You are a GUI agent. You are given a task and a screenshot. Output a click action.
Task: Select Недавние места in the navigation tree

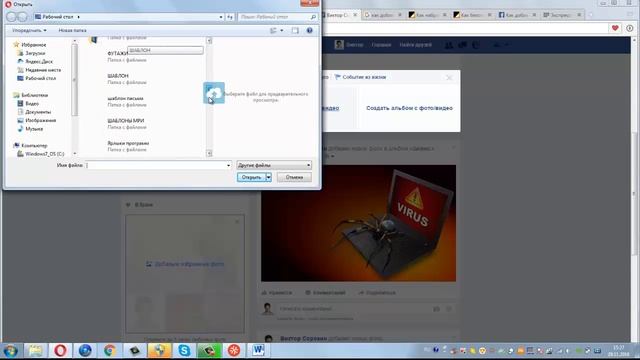(x=43, y=70)
